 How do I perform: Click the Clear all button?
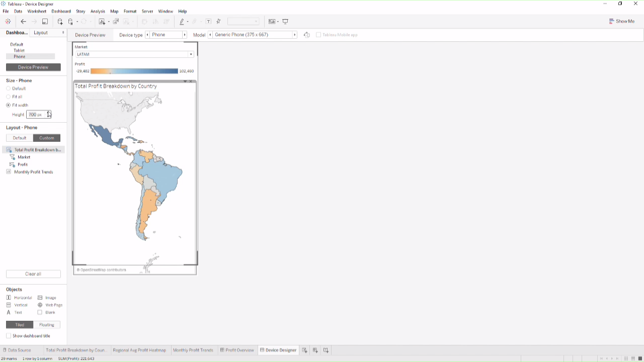[33, 274]
